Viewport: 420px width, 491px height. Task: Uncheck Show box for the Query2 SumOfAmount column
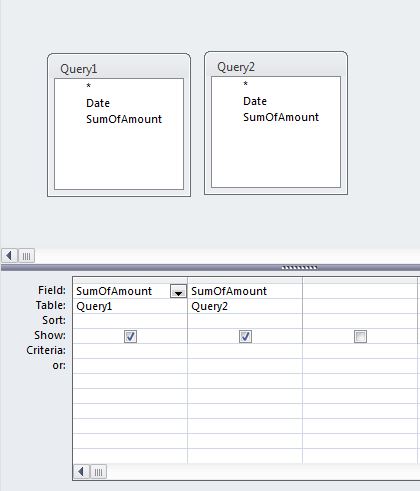(x=245, y=336)
